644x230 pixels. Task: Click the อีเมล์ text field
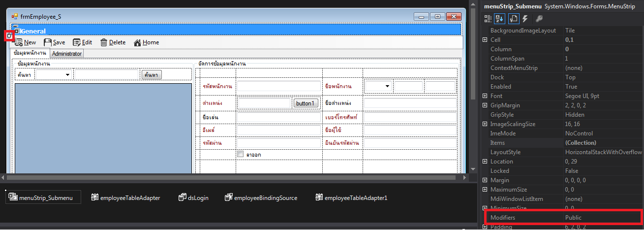point(279,130)
